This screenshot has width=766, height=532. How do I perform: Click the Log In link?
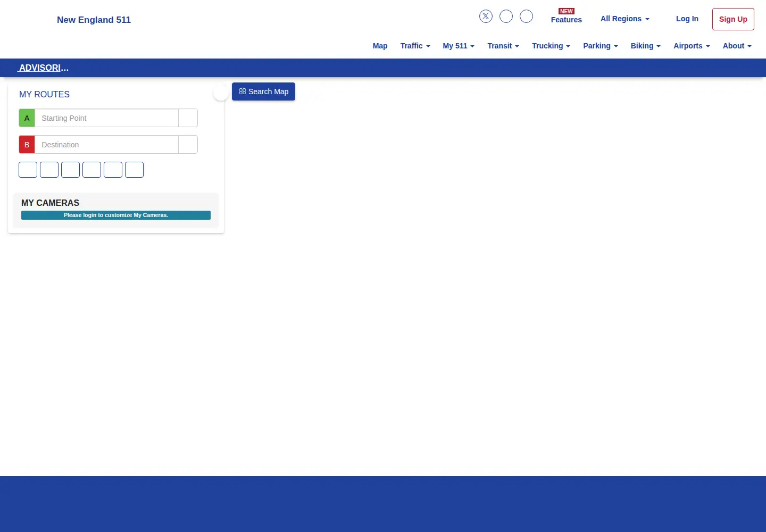point(687,19)
